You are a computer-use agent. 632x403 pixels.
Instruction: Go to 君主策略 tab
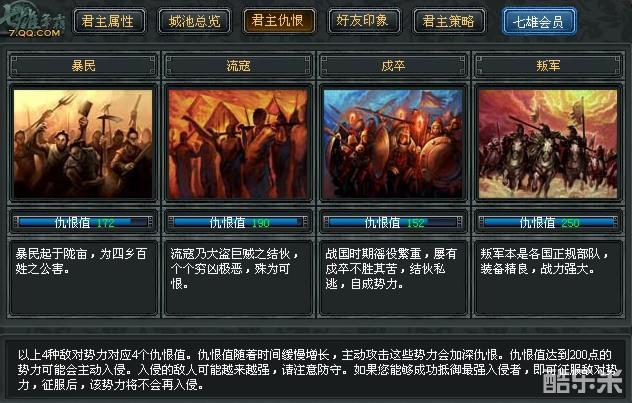(449, 21)
